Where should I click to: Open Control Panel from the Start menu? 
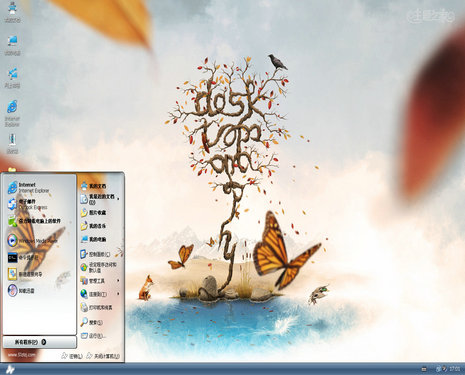coord(100,254)
